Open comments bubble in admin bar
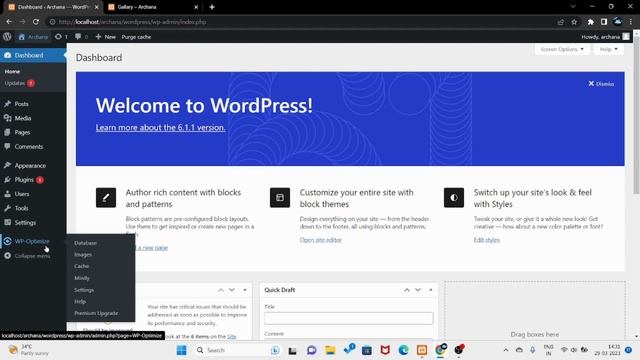 (81, 37)
